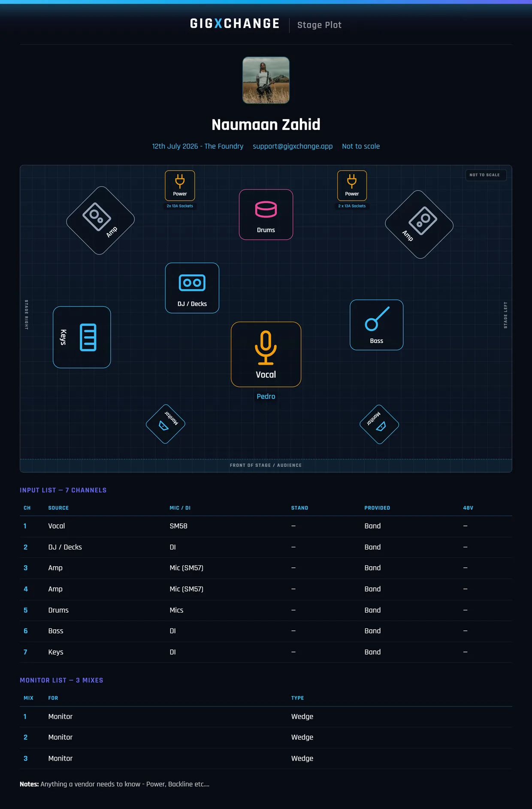
Task: Click 'Band' in the Vocal row
Action: [372, 526]
